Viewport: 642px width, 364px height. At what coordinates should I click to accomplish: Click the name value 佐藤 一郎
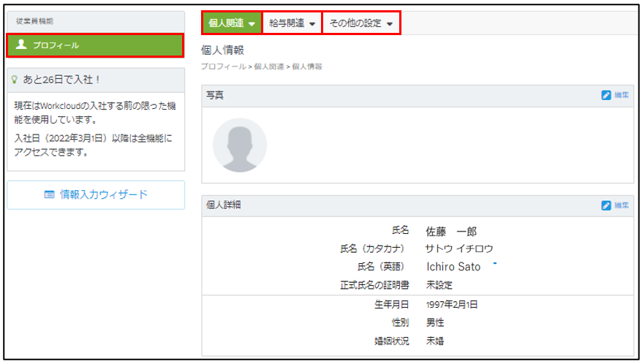pos(451,232)
